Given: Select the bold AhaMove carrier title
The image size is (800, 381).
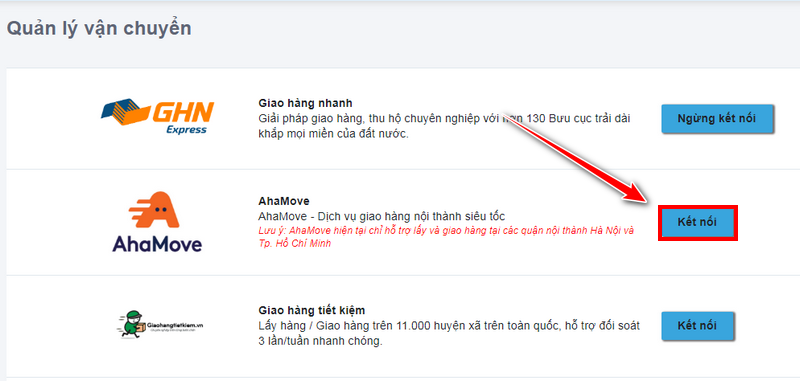Looking at the screenshot, I should tap(284, 201).
